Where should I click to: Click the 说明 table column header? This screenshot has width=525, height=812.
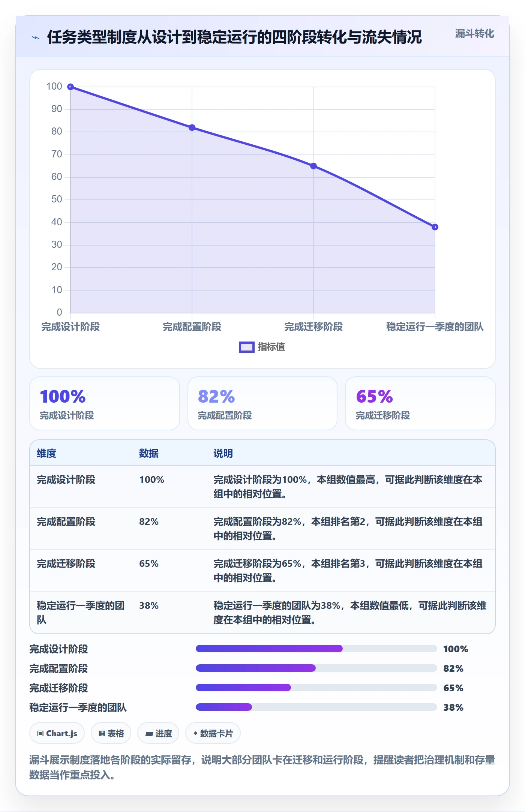click(223, 454)
